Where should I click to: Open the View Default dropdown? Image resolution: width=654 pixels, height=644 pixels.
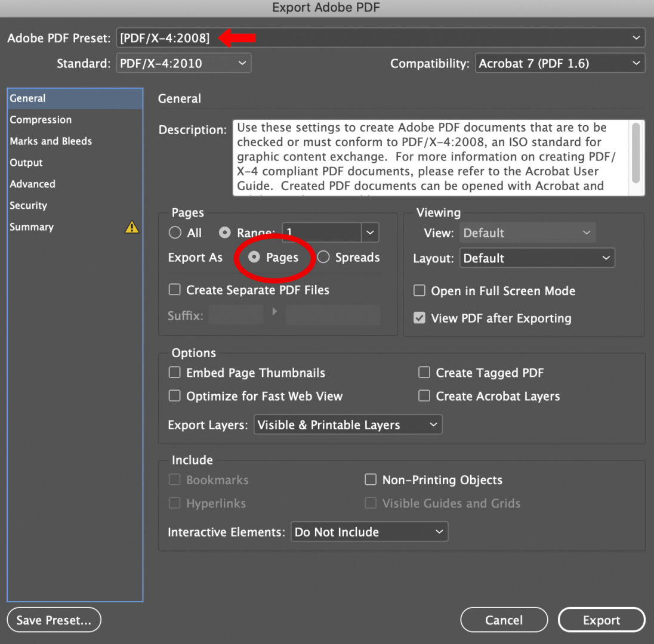point(527,233)
